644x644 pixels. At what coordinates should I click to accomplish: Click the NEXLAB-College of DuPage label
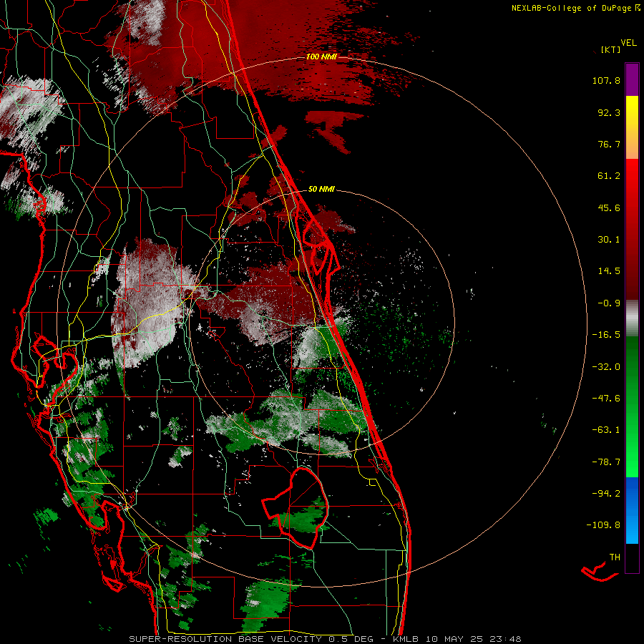coord(575,8)
